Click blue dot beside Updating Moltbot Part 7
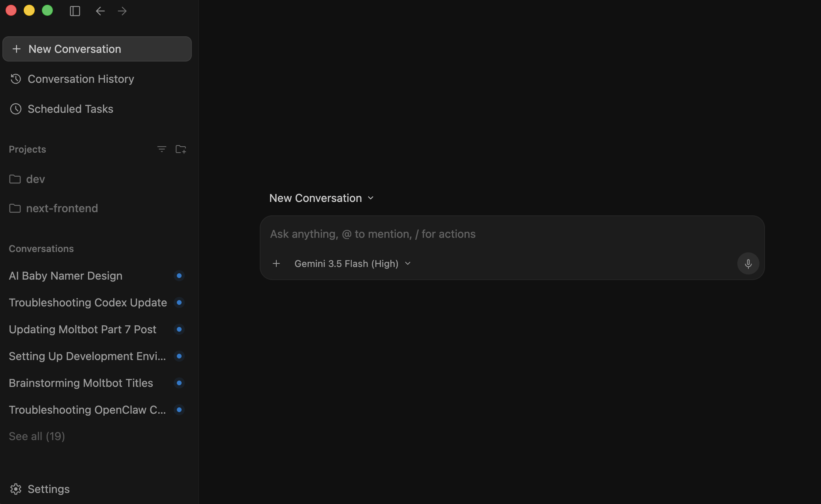This screenshot has width=821, height=504. coord(179,329)
